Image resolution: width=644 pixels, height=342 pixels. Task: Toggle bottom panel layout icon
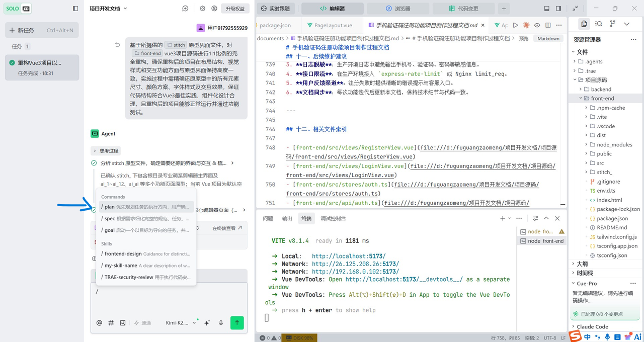(547, 9)
